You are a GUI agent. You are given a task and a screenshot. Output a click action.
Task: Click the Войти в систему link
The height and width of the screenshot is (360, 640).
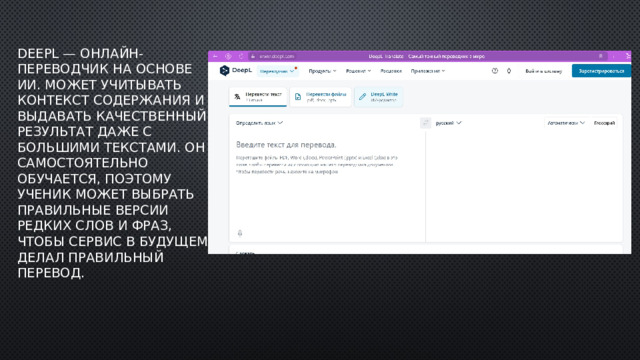coord(543,71)
